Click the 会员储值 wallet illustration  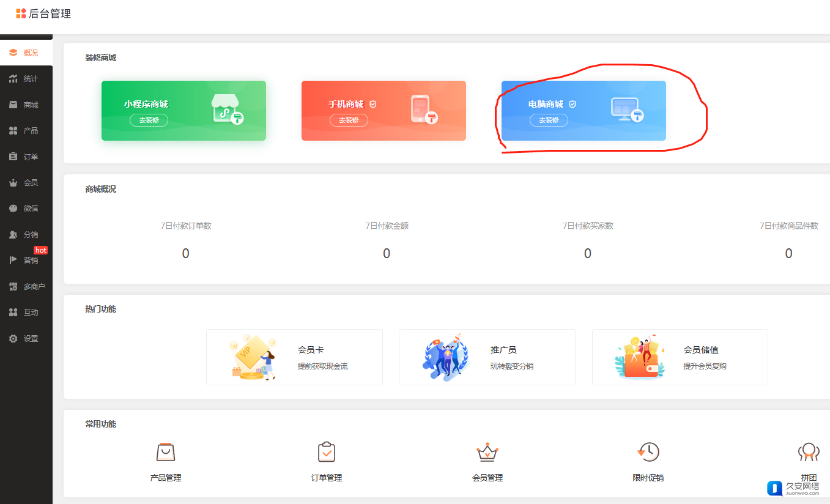tap(639, 357)
